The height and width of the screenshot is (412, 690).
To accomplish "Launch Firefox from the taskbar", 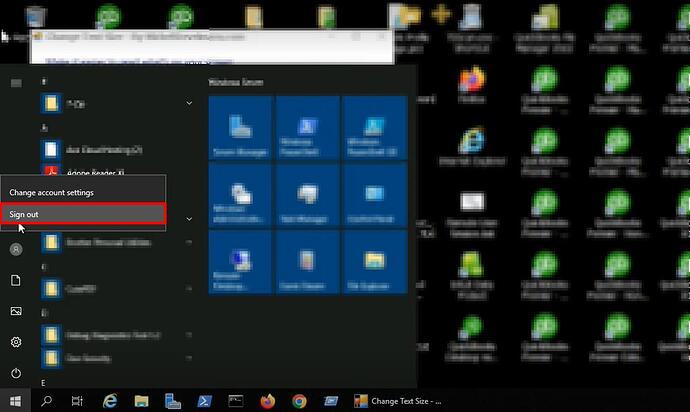I will click(x=267, y=401).
